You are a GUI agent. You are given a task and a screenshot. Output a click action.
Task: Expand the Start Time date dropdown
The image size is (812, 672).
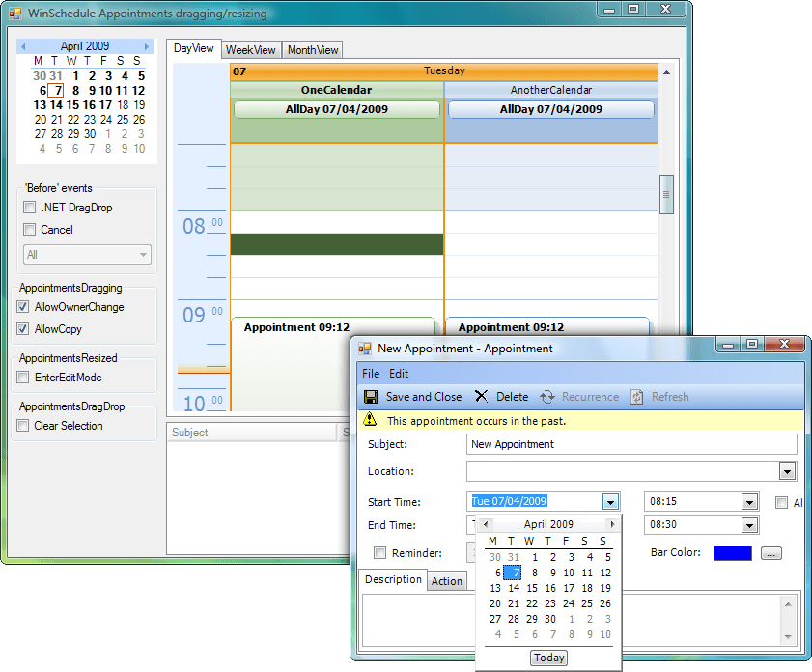pos(609,502)
